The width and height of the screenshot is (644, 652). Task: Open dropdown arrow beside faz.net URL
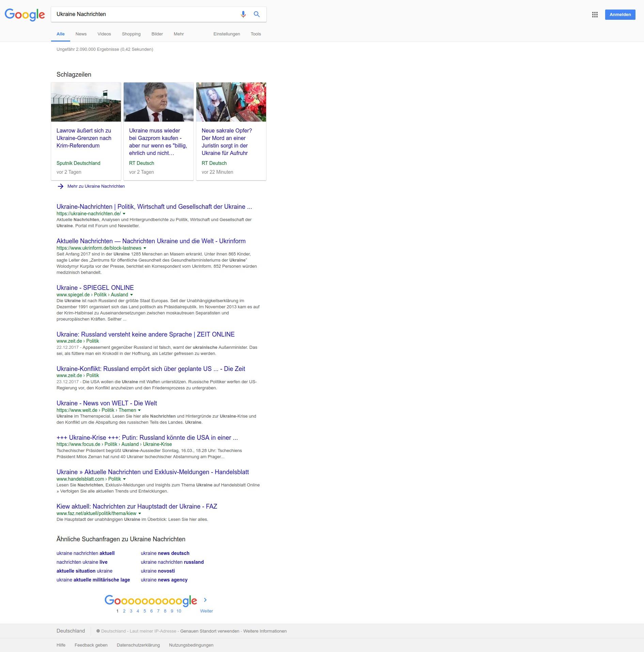(x=140, y=514)
